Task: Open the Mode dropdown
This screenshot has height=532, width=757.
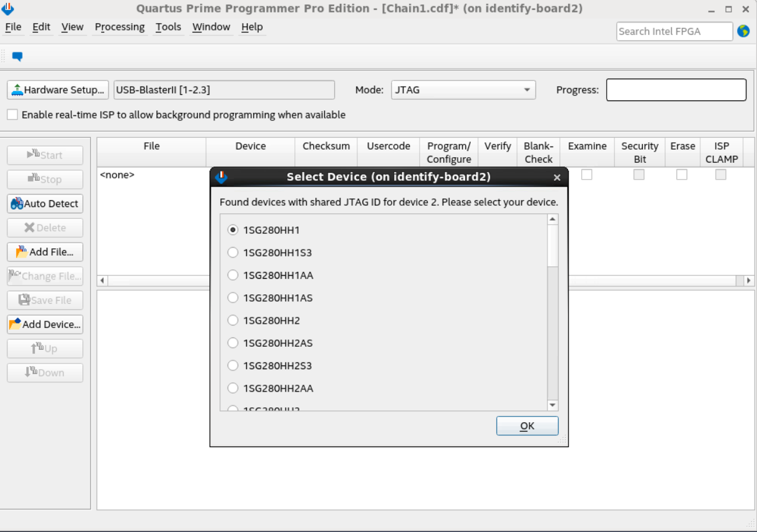Action: coord(463,89)
